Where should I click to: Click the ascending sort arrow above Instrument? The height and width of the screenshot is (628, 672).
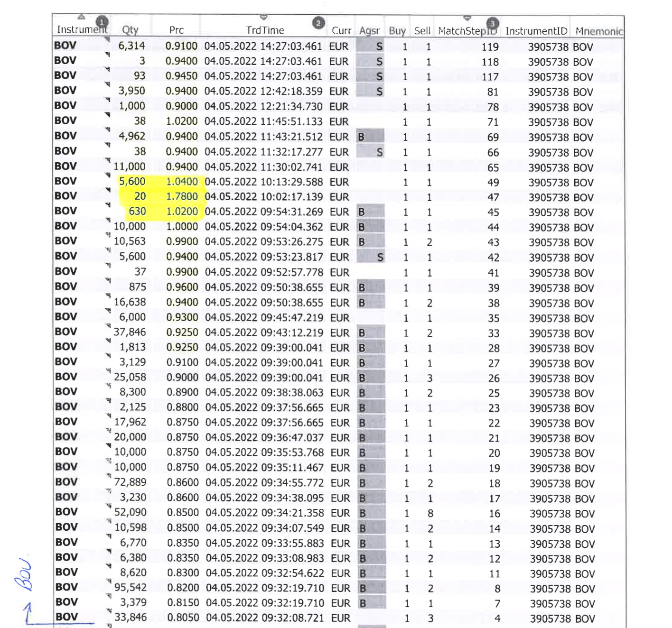coord(81,17)
